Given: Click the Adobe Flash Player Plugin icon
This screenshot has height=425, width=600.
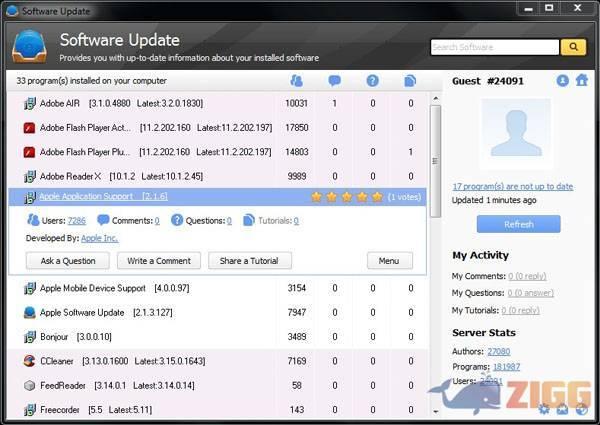Looking at the screenshot, I should tap(29, 152).
